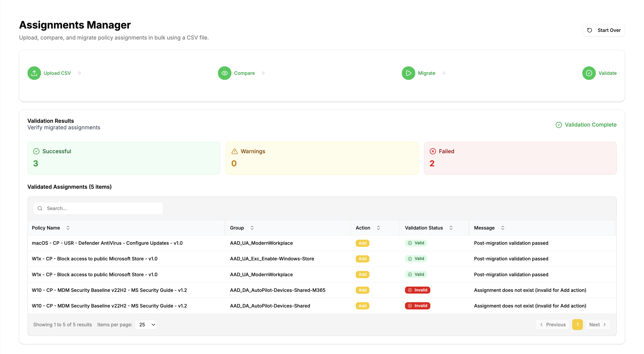Click the Failed error icon
The width and height of the screenshot is (644, 354).
click(x=432, y=151)
